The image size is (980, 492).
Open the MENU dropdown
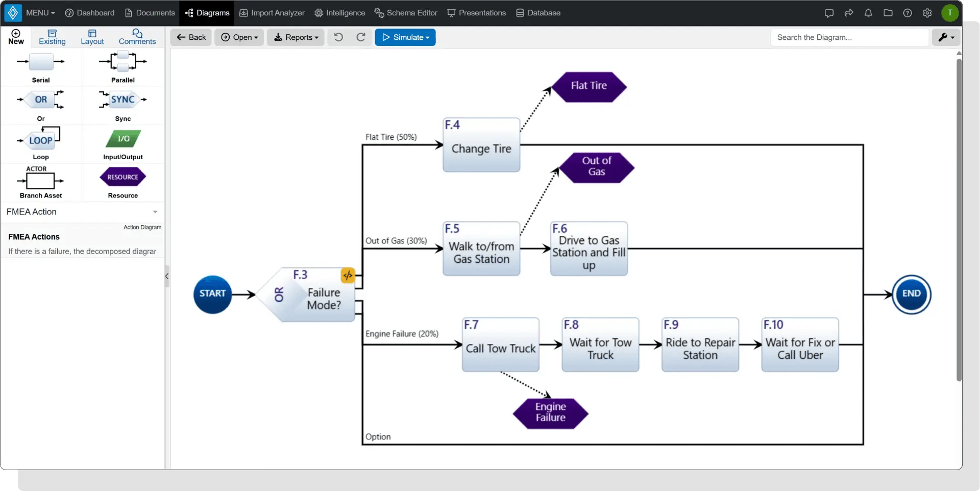click(x=40, y=13)
